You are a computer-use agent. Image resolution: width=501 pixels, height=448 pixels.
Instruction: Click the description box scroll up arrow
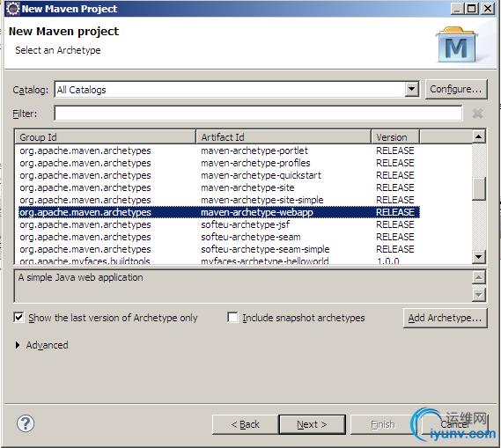click(478, 277)
